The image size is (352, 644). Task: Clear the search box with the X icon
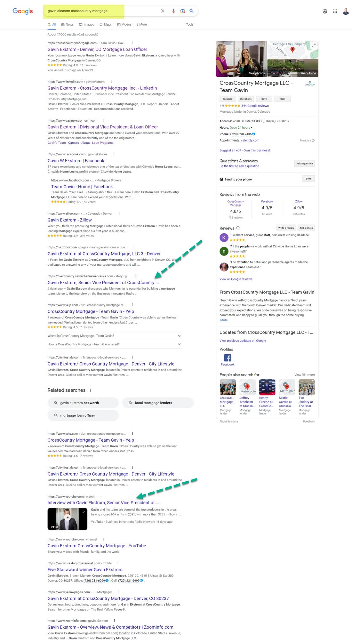coord(163,11)
